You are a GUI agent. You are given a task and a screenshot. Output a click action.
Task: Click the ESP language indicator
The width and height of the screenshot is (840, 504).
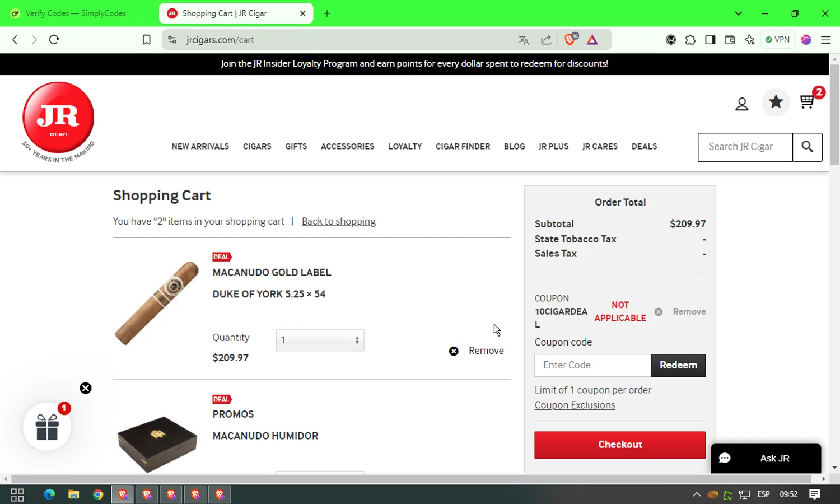tap(763, 494)
